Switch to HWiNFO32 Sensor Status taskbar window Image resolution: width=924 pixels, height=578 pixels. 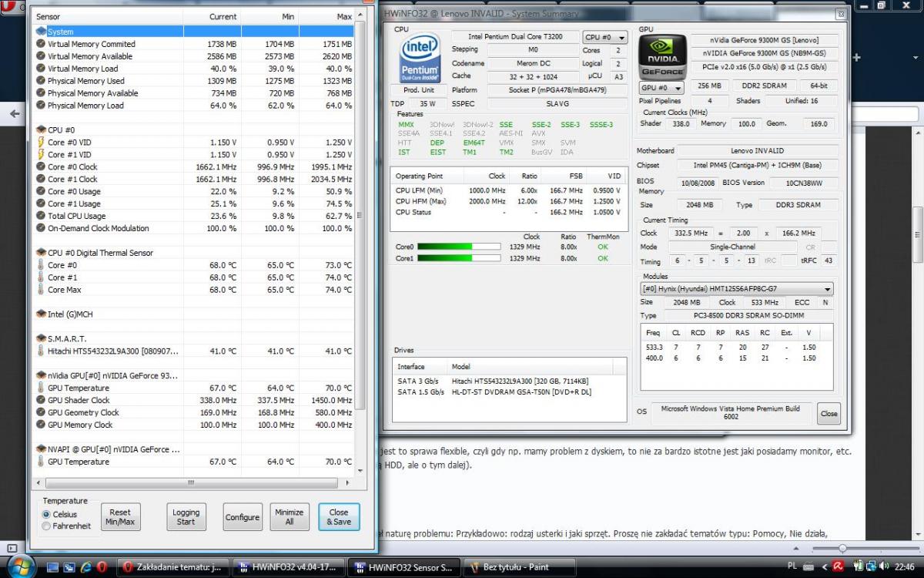click(x=403, y=567)
